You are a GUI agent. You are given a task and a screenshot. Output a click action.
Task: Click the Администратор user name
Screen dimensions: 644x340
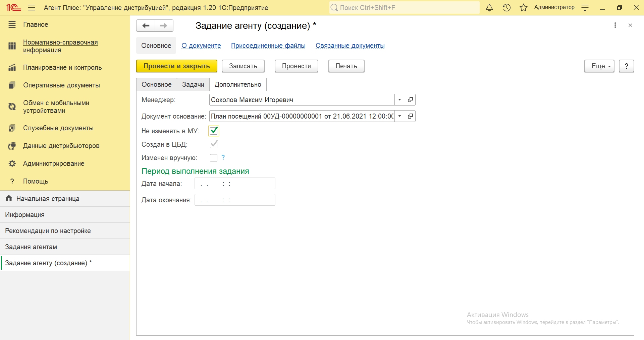pos(554,7)
